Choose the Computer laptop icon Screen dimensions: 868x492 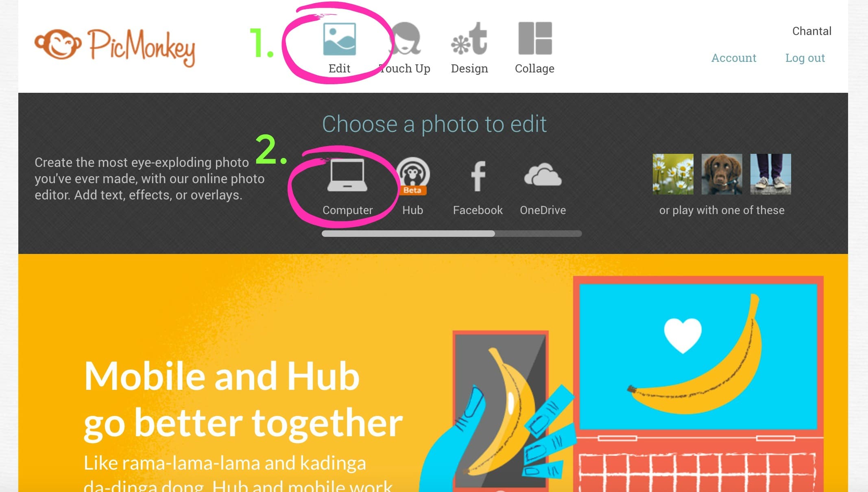pos(347,175)
